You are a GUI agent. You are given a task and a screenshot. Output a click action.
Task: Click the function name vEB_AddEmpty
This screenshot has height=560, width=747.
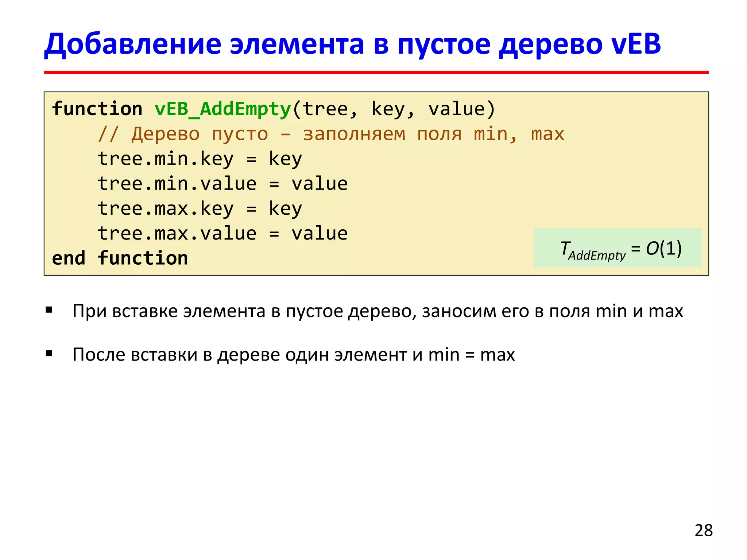[x=223, y=109]
